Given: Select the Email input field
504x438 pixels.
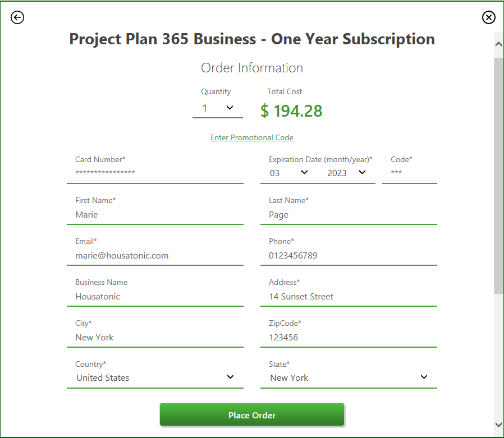Looking at the screenshot, I should (155, 255).
